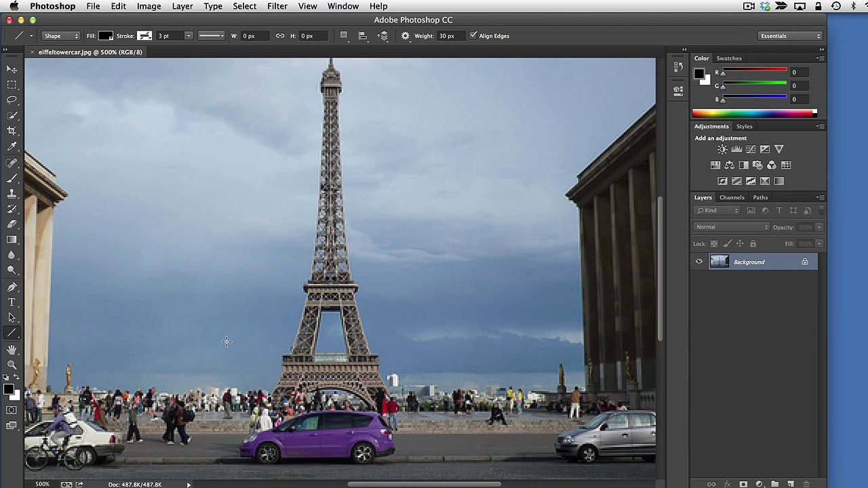Viewport: 868px width, 488px height.
Task: Open the Normal blend mode dropdown
Action: (x=732, y=227)
